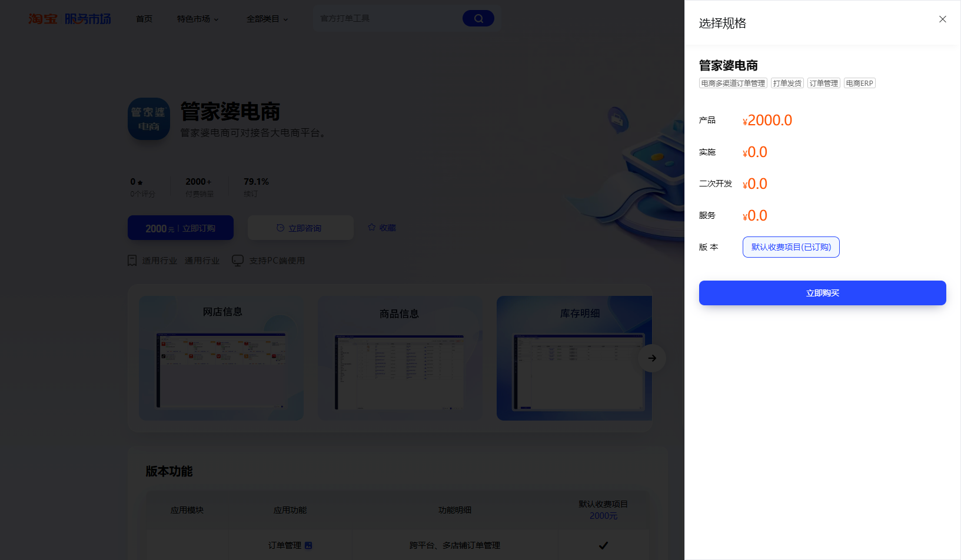This screenshot has height=560, width=961.
Task: Open the 商品信息 screenshot thumbnail
Action: 400,358
